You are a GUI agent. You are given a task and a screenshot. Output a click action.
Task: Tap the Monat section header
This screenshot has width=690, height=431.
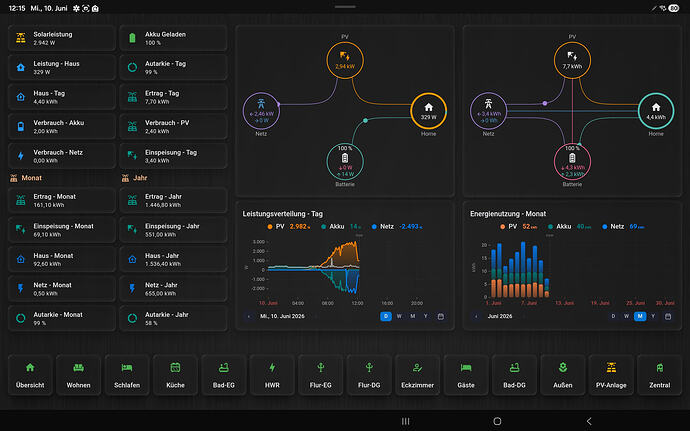[26, 178]
